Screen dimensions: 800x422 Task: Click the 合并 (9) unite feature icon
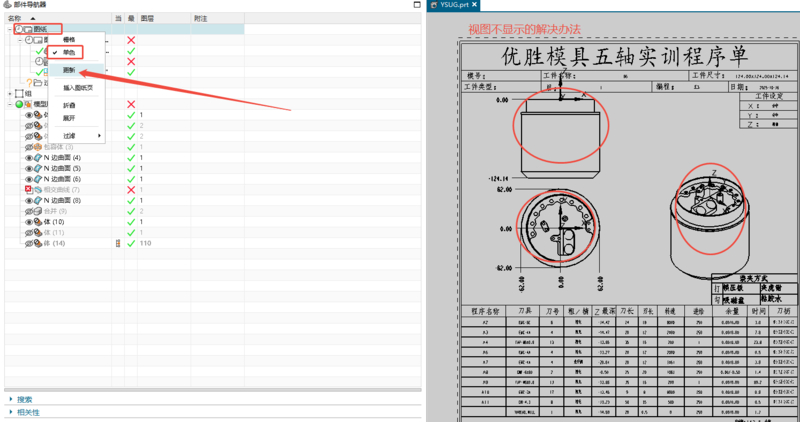click(x=38, y=211)
